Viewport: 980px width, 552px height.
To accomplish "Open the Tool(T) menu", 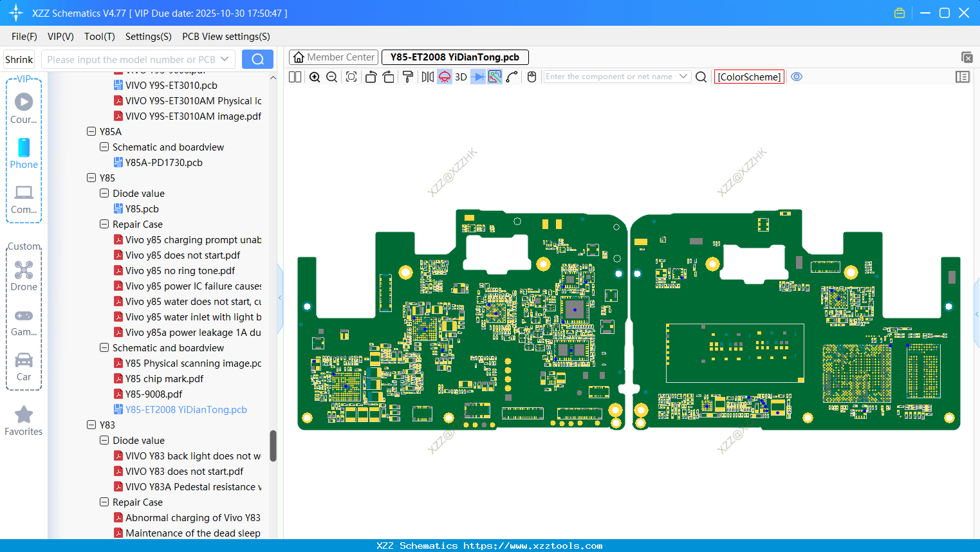I will [x=100, y=37].
